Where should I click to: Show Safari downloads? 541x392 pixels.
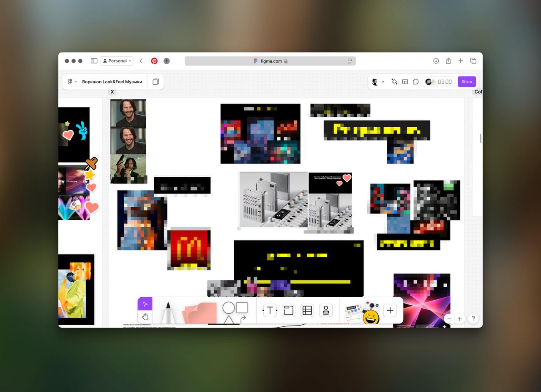436,61
